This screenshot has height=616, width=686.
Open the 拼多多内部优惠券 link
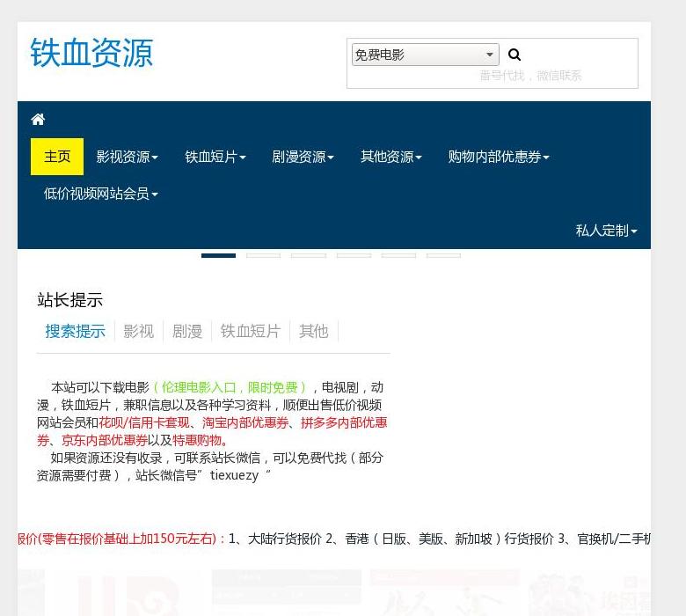pyautogui.click(x=344, y=422)
